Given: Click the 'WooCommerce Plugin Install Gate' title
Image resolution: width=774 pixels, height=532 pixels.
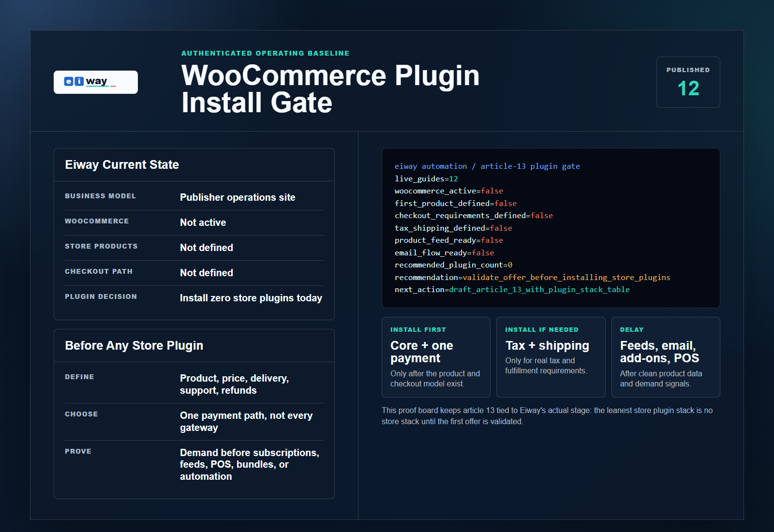Looking at the screenshot, I should tap(330, 89).
